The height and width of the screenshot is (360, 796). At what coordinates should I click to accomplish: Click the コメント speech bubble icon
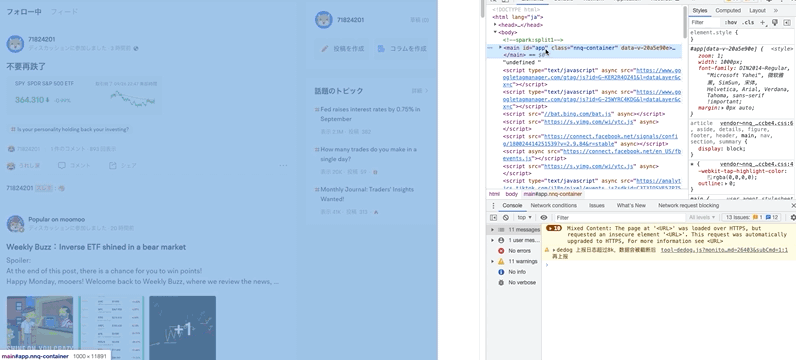click(x=61, y=166)
